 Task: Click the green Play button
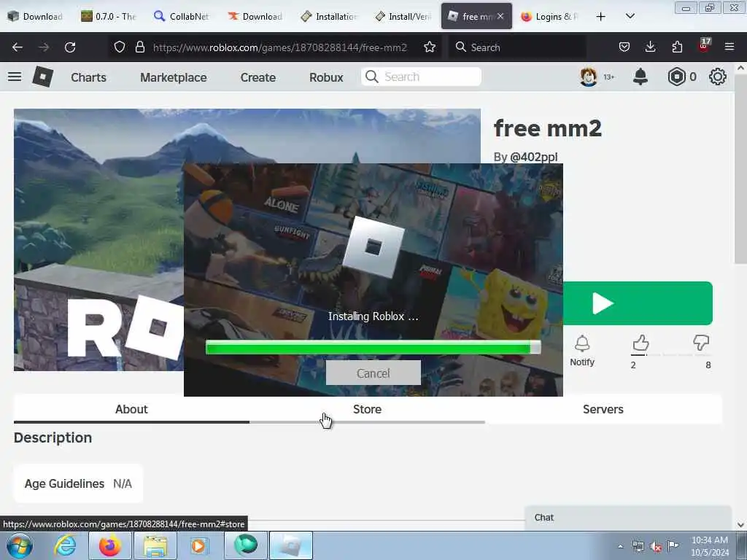click(x=638, y=303)
